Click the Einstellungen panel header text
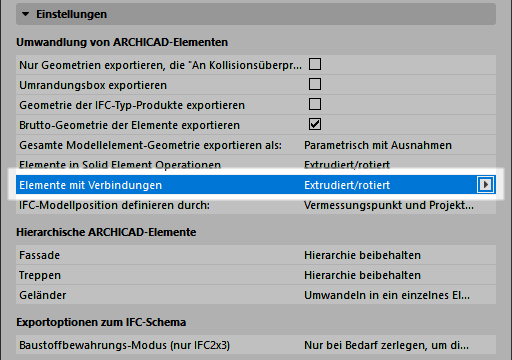The image size is (512, 360). (71, 14)
